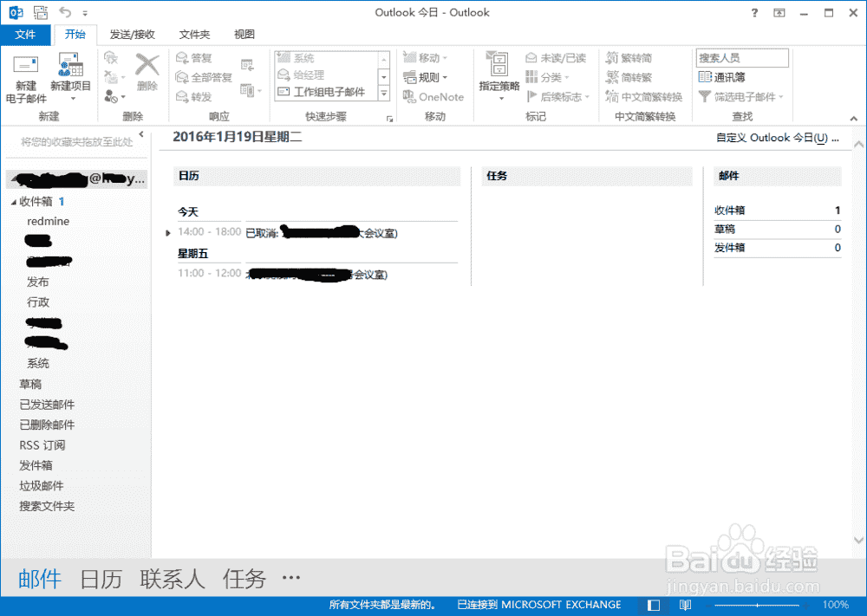Click the vertical scrollbar down arrow
The height and width of the screenshot is (616, 867).
858,541
